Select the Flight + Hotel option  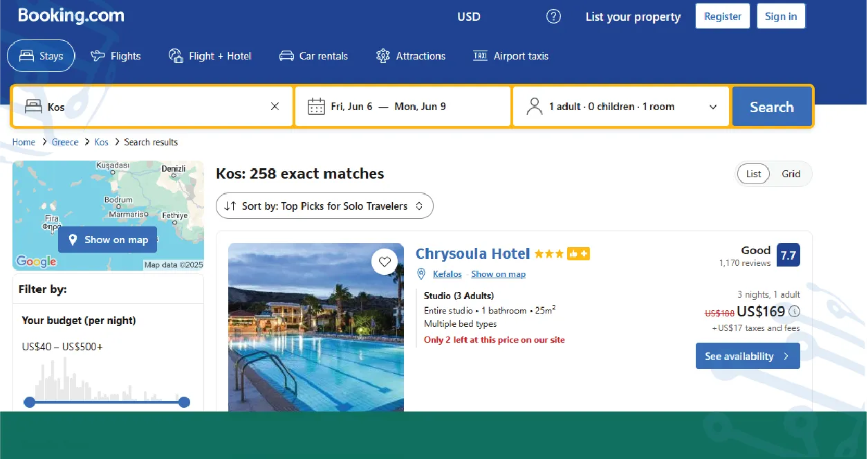[176, 56]
